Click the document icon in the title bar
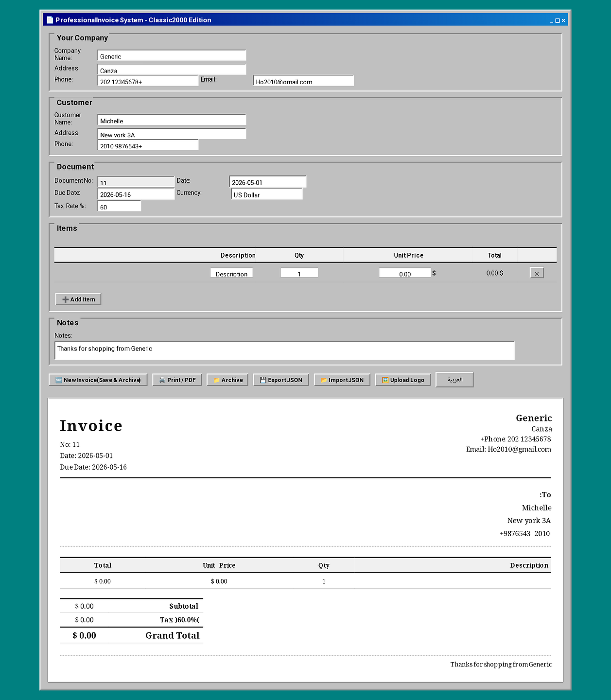 point(50,20)
